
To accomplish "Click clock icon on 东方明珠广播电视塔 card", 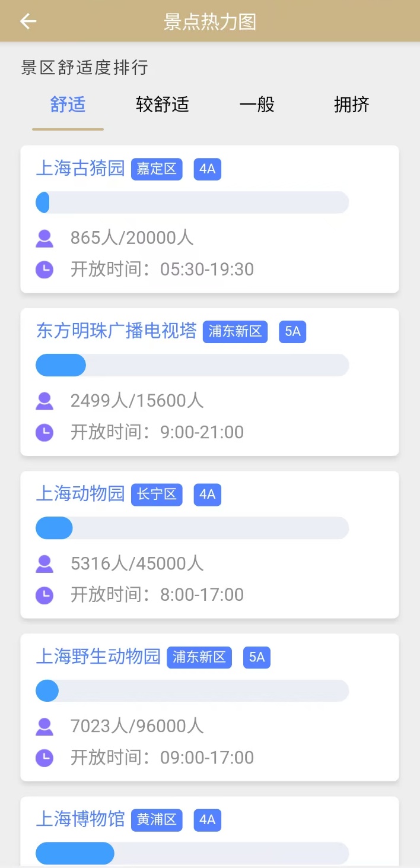I will (44, 432).
